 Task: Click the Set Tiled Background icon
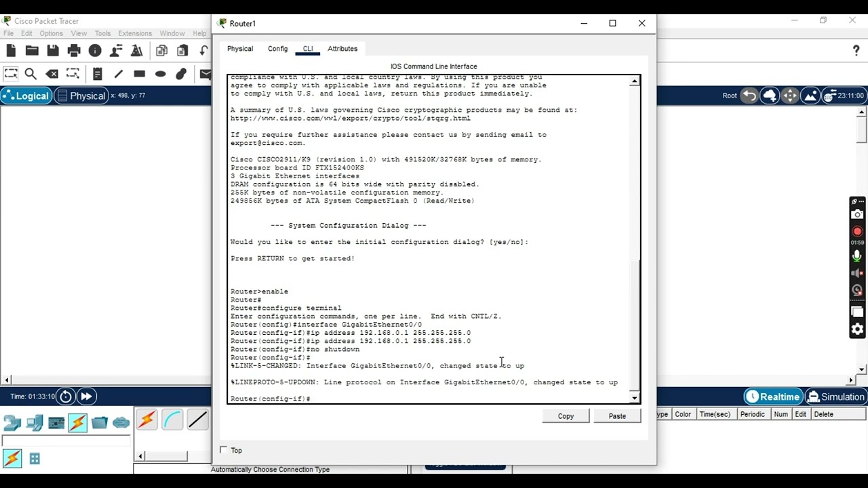[810, 96]
